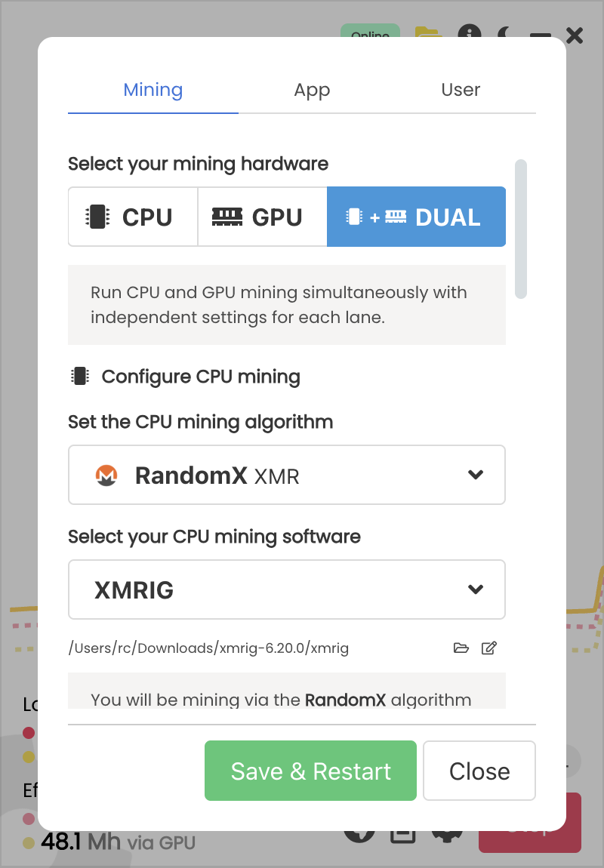This screenshot has height=868, width=604.
Task: Click the Save & Restart button
Action: [x=310, y=771]
